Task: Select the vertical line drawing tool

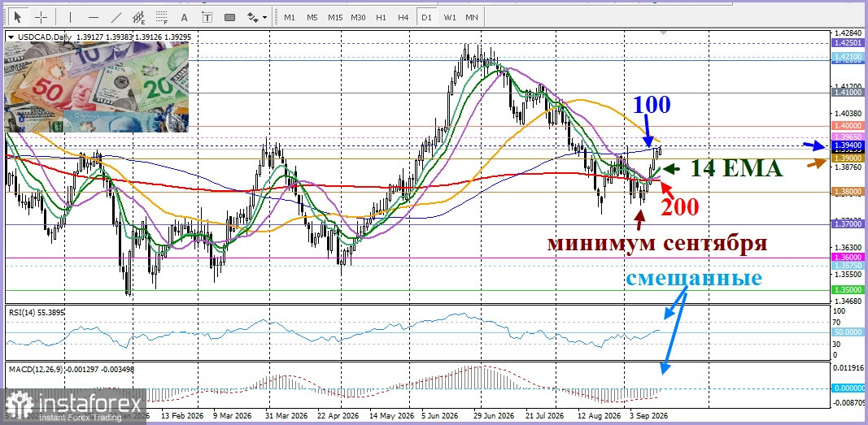Action: click(70, 17)
